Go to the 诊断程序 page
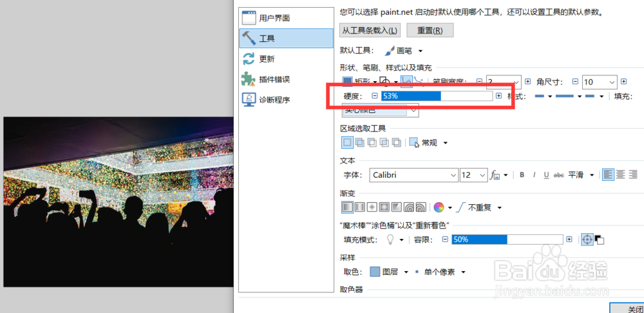The image size is (644, 313). [286, 99]
